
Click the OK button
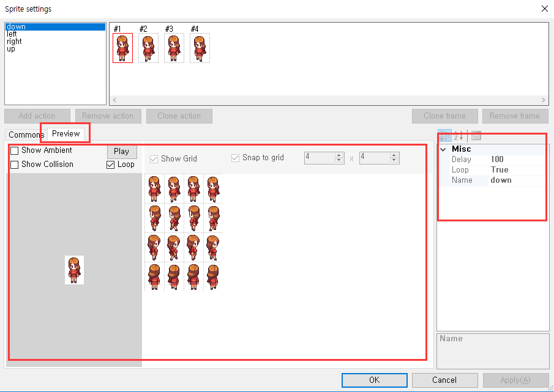(x=374, y=380)
